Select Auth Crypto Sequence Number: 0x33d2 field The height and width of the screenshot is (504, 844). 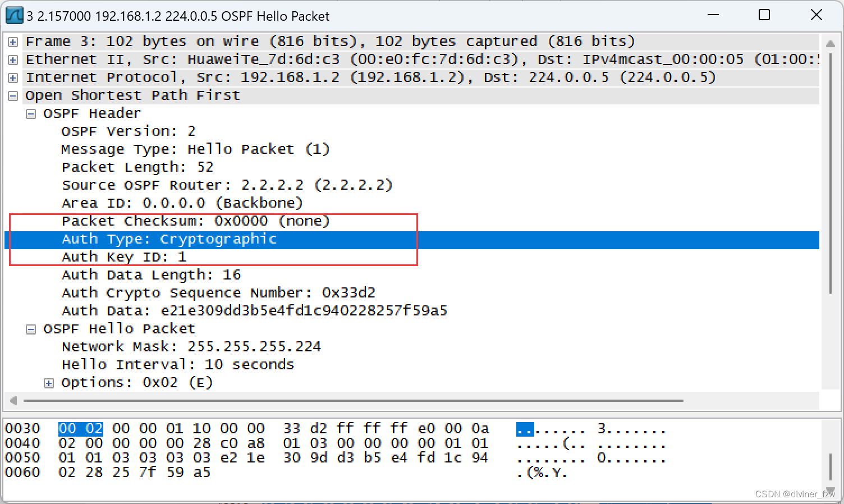[218, 293]
